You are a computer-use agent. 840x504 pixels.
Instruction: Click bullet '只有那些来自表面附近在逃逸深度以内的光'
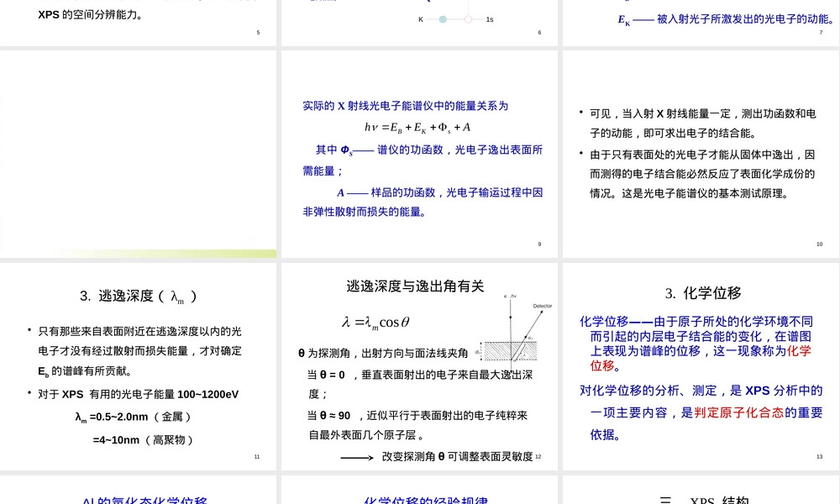point(139,332)
